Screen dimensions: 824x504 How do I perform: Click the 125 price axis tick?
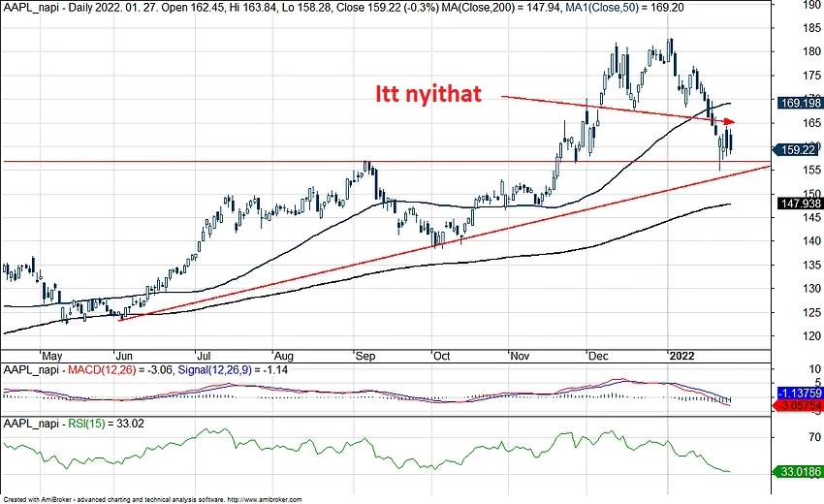pos(812,312)
